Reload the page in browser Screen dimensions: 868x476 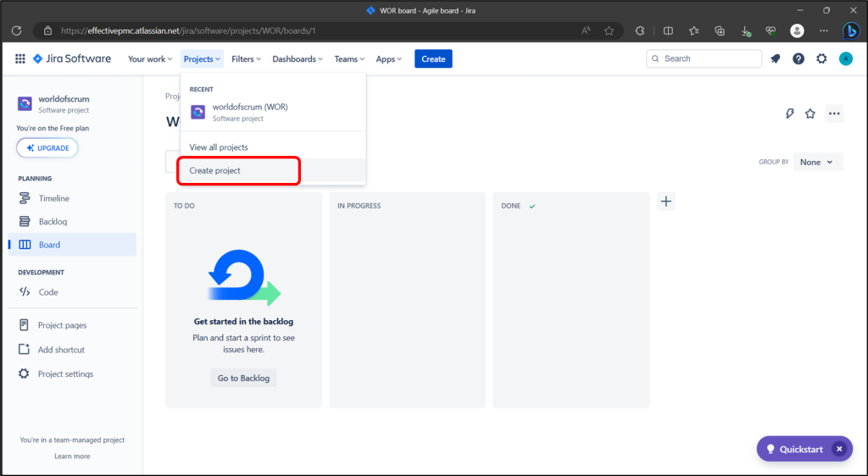pyautogui.click(x=17, y=31)
